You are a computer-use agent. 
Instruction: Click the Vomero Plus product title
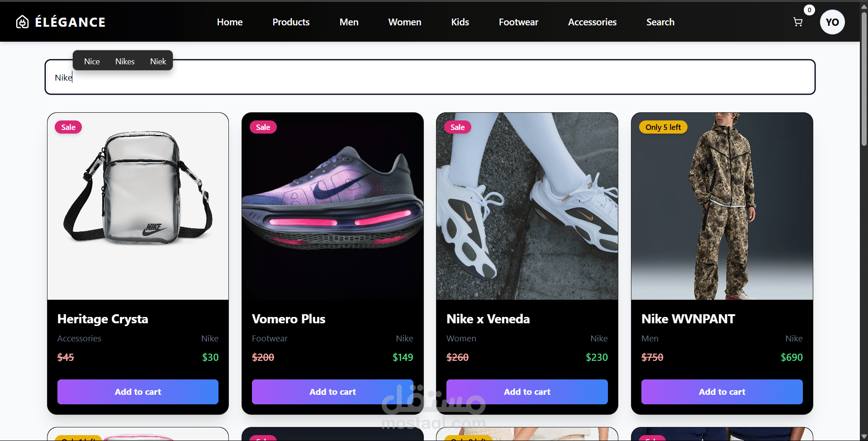[x=289, y=319]
